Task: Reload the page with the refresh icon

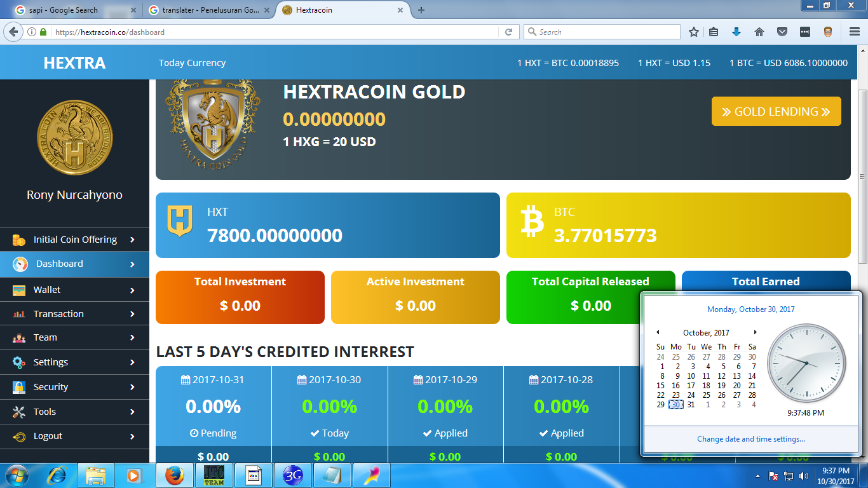Action: (508, 32)
